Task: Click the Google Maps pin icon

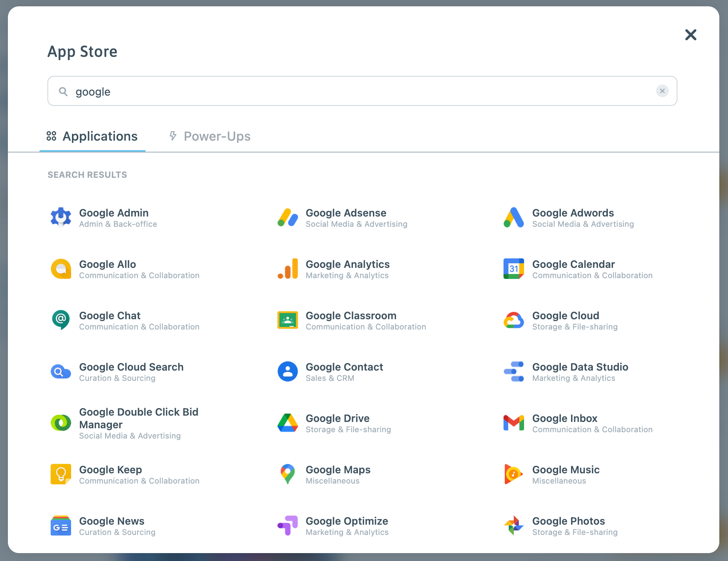Action: [287, 474]
